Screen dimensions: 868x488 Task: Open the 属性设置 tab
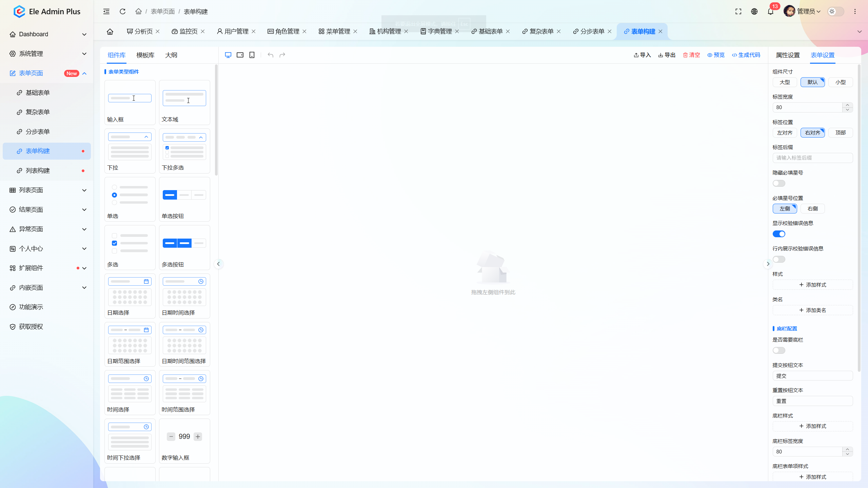click(x=788, y=55)
